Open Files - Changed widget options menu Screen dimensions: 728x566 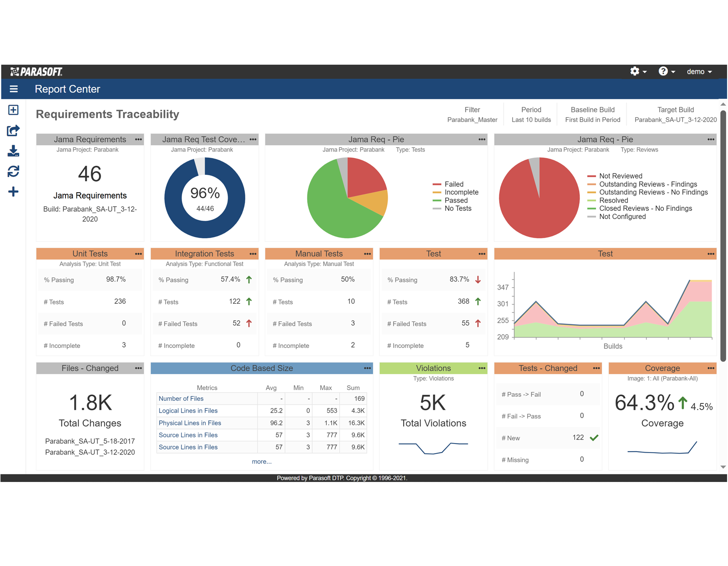click(138, 368)
